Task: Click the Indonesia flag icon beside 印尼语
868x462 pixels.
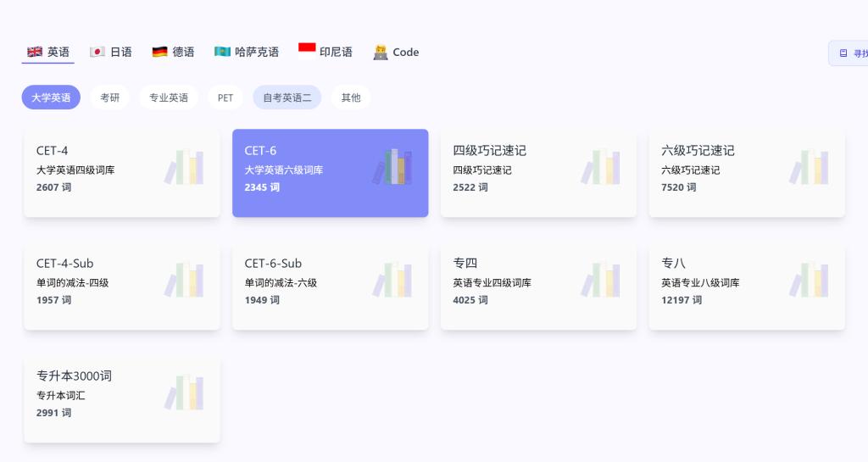Action: 307,50
